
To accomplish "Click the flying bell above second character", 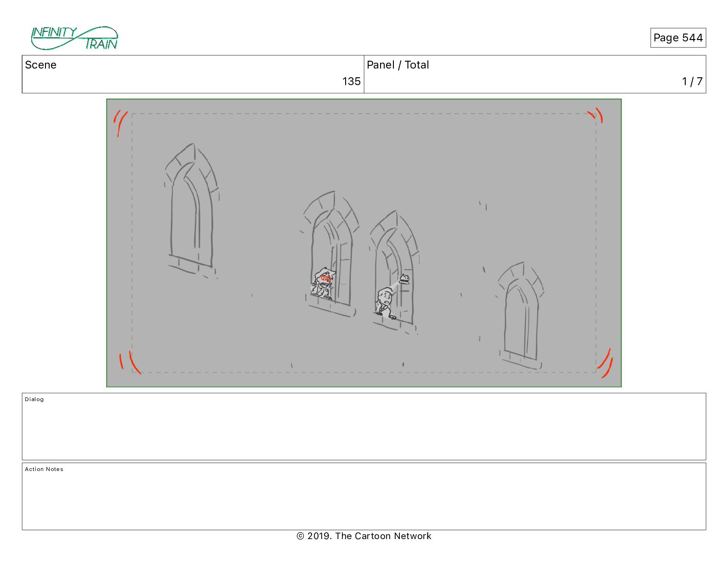I will (404, 279).
